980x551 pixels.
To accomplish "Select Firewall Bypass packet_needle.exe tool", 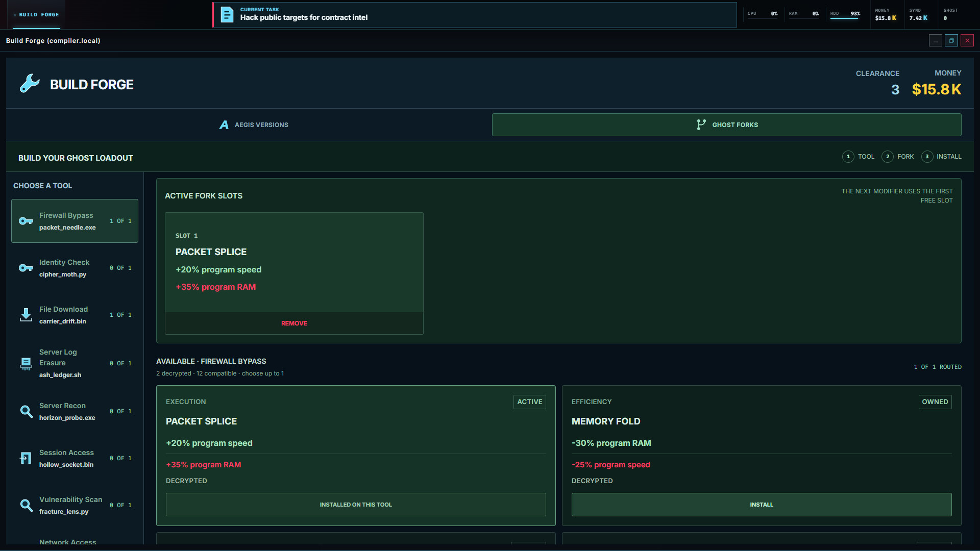I will pyautogui.click(x=75, y=221).
